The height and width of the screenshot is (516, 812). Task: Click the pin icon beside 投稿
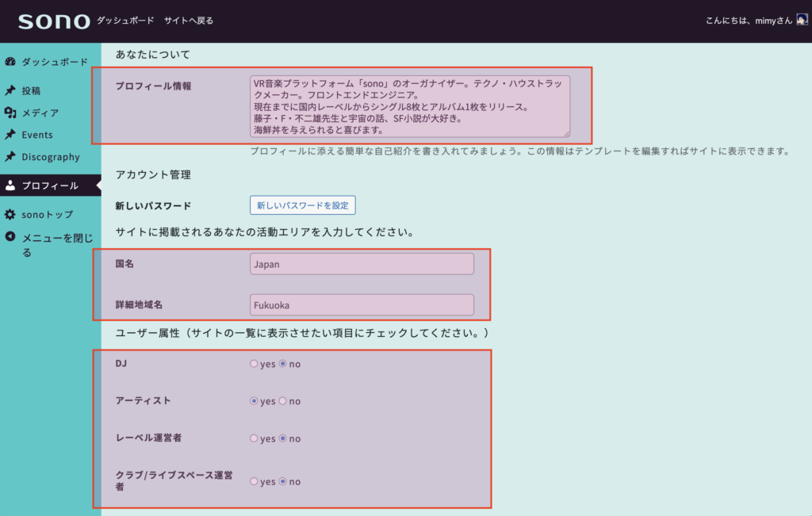(10, 91)
